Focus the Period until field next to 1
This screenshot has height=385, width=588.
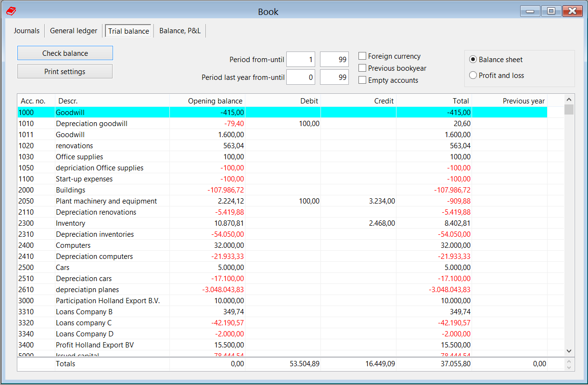334,60
